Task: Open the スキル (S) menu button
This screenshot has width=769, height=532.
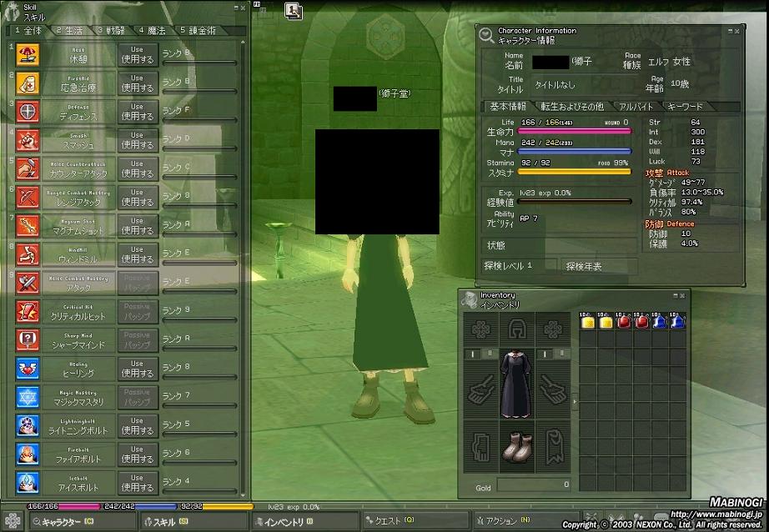Action: (x=193, y=522)
